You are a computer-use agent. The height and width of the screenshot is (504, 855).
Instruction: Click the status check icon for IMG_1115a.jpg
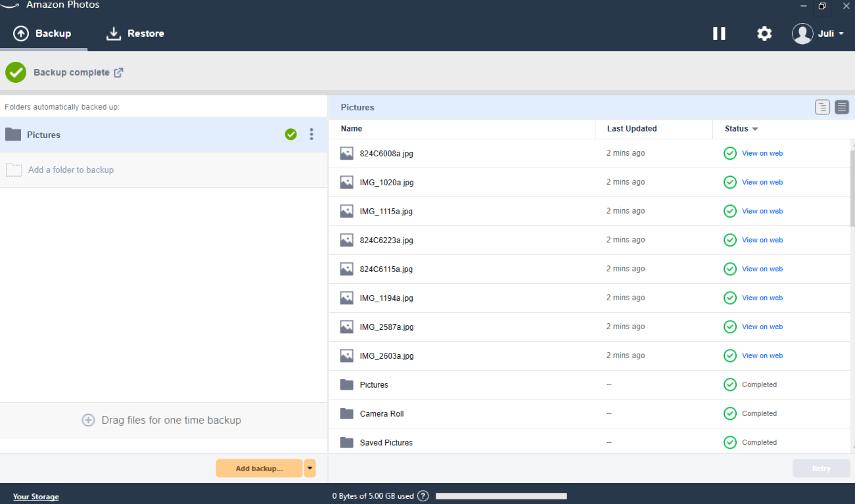(730, 211)
